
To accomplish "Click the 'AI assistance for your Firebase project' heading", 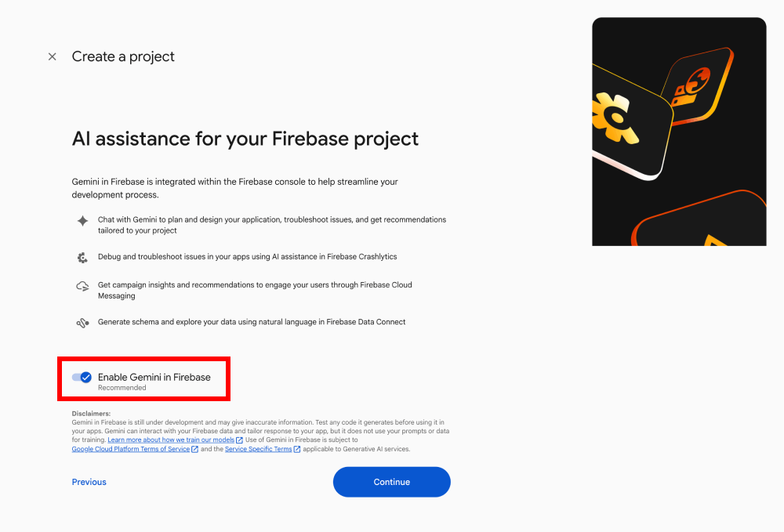I will pyautogui.click(x=245, y=139).
